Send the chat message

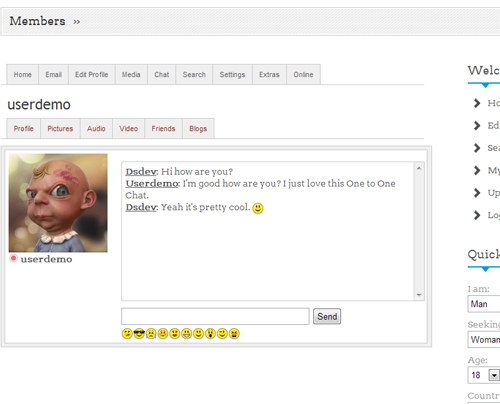pyautogui.click(x=327, y=316)
